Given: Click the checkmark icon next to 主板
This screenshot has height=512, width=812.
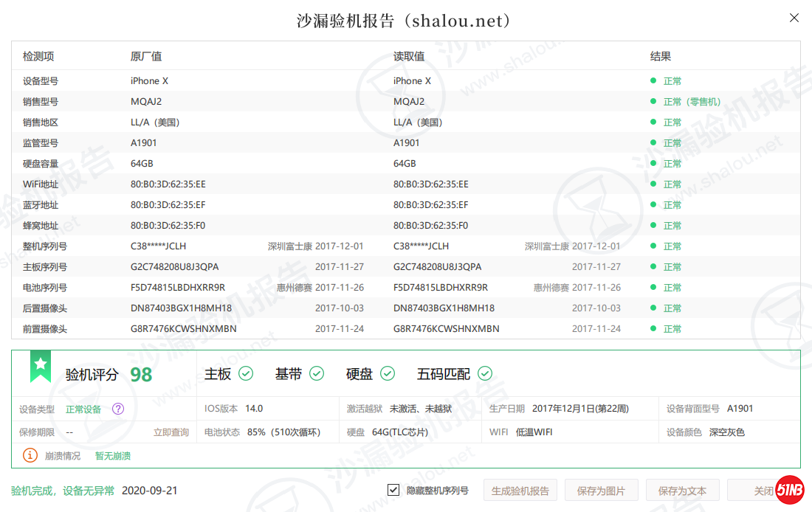Looking at the screenshot, I should tap(246, 374).
